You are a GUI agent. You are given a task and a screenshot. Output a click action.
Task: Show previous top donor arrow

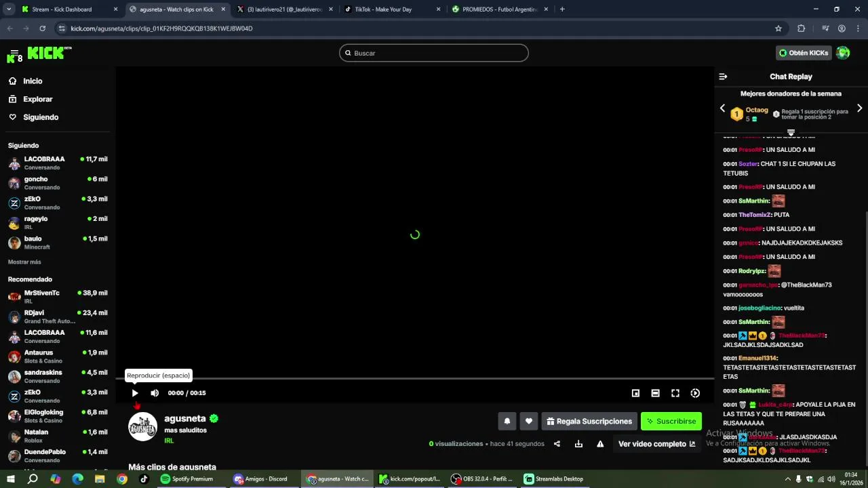722,108
